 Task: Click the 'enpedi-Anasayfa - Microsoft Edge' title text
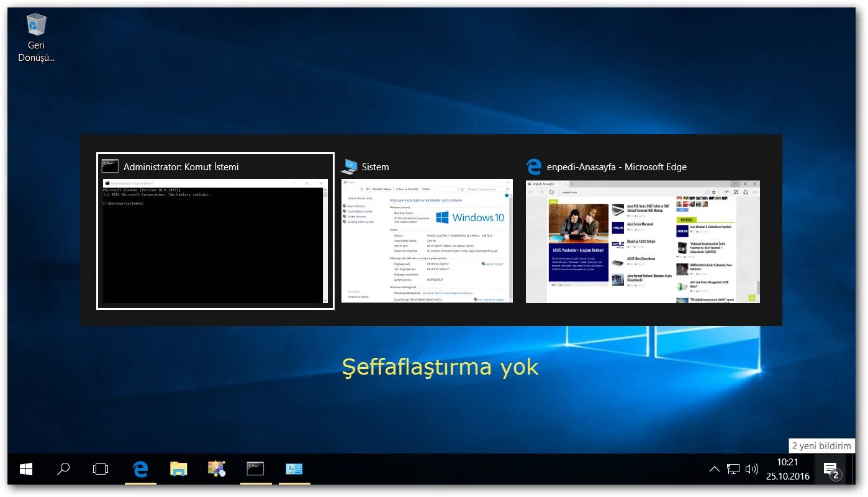coord(617,167)
